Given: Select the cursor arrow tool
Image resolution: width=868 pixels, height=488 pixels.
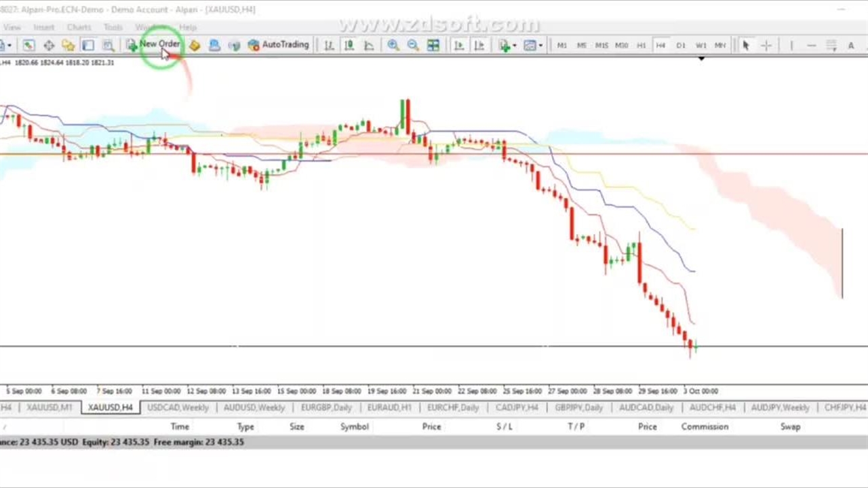Looking at the screenshot, I should coord(746,45).
